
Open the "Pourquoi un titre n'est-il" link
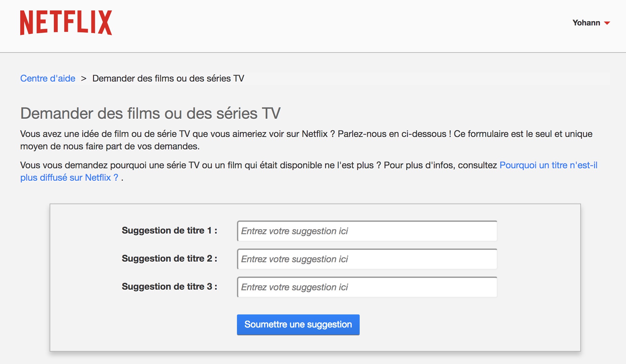[548, 165]
